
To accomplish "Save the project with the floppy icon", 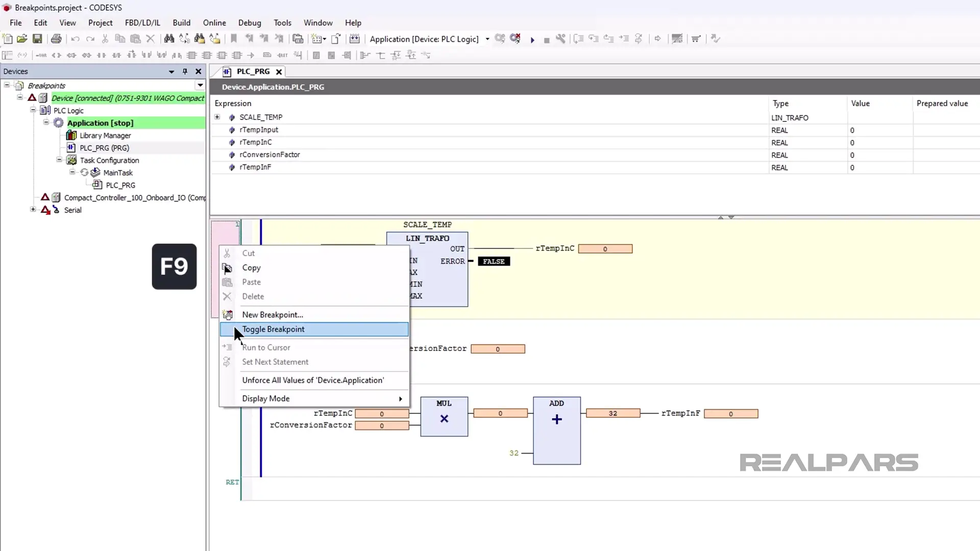I will pos(37,39).
